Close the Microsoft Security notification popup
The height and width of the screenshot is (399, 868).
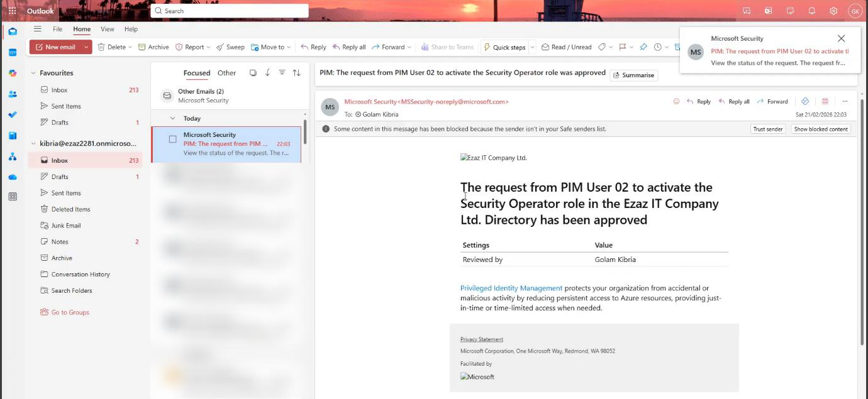(x=841, y=38)
